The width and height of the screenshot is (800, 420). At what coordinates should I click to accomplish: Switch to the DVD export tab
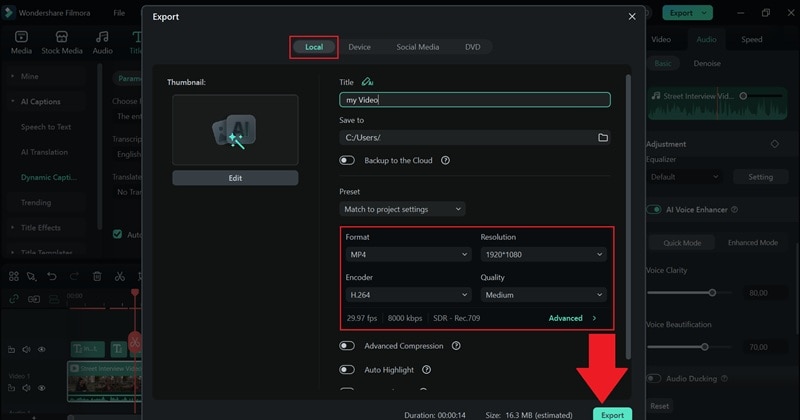(x=472, y=47)
